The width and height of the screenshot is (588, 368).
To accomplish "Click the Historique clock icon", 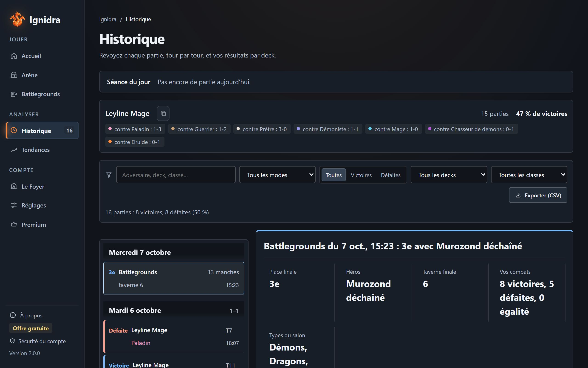I will pos(14,130).
